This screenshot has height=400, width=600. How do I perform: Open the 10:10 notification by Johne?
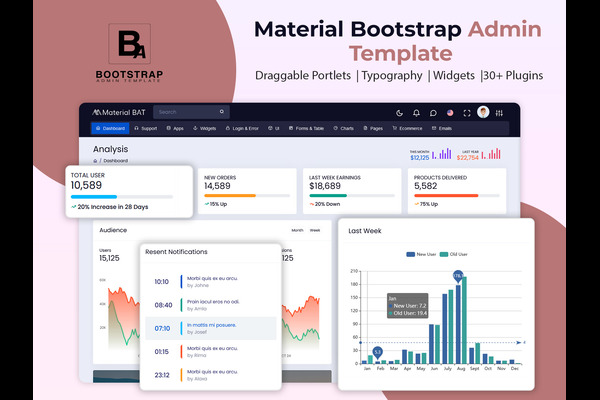(210, 282)
